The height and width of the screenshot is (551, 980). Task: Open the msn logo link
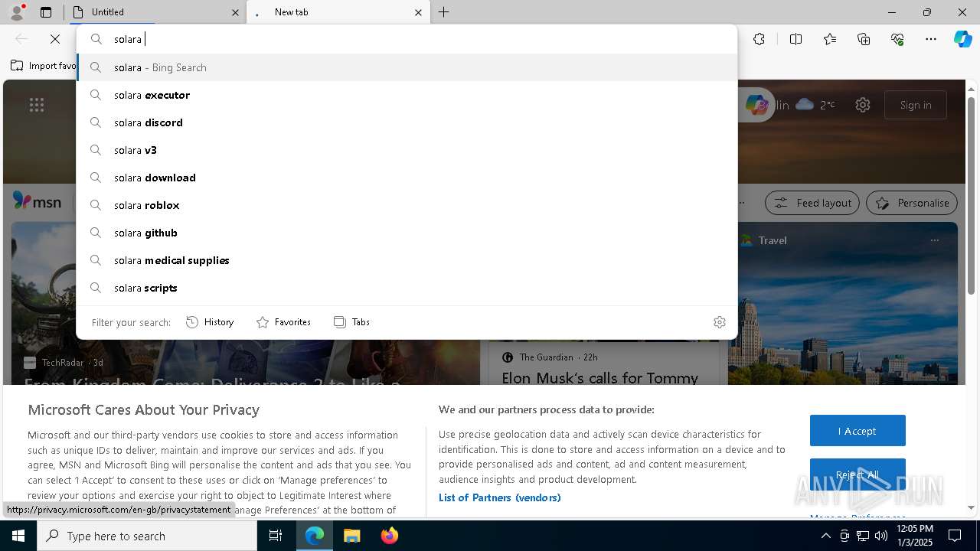(x=37, y=201)
